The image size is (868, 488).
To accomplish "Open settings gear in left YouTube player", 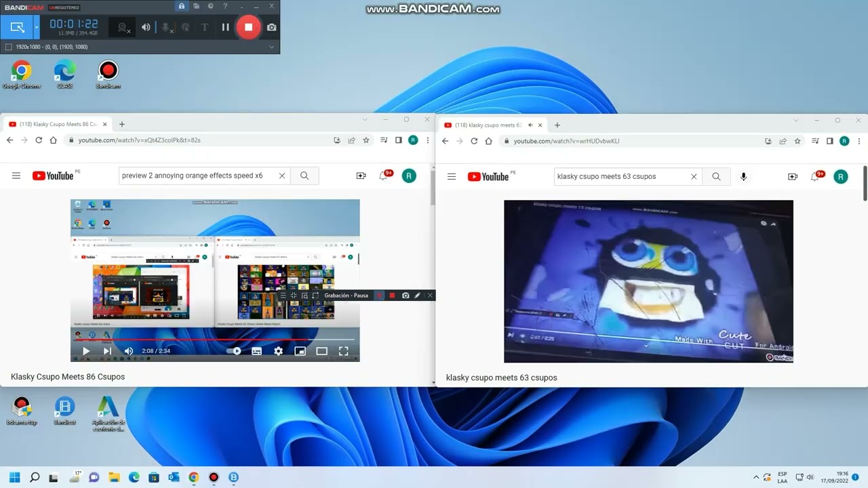I will [278, 351].
